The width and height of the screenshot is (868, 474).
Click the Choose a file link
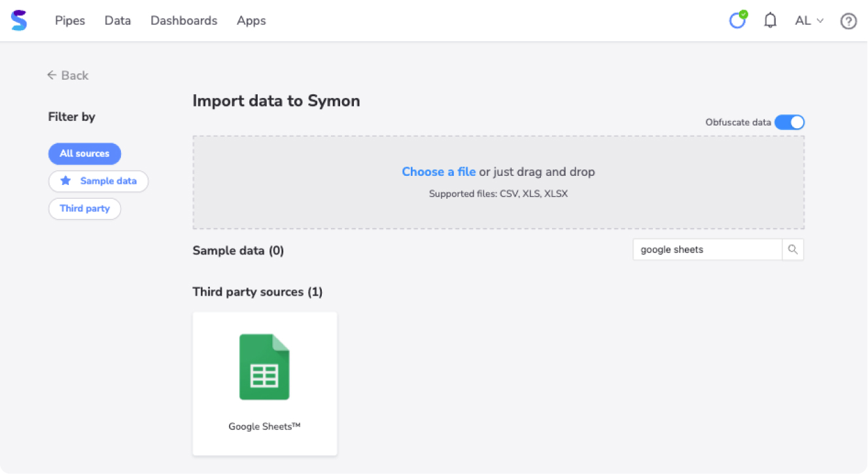[x=438, y=172]
